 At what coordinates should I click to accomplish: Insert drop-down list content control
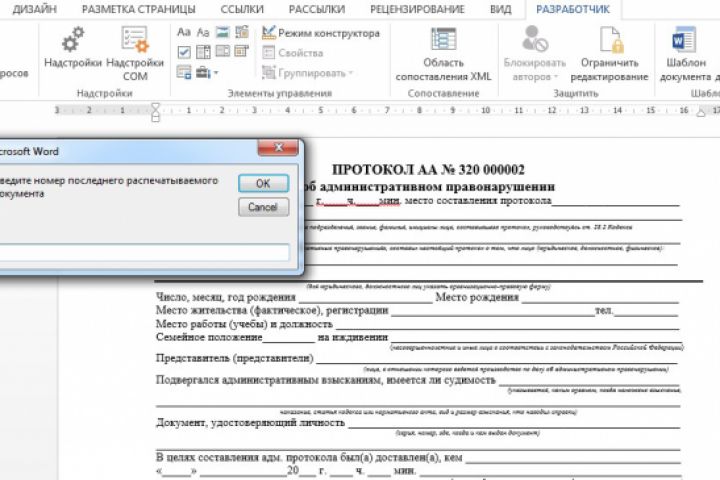(x=223, y=51)
